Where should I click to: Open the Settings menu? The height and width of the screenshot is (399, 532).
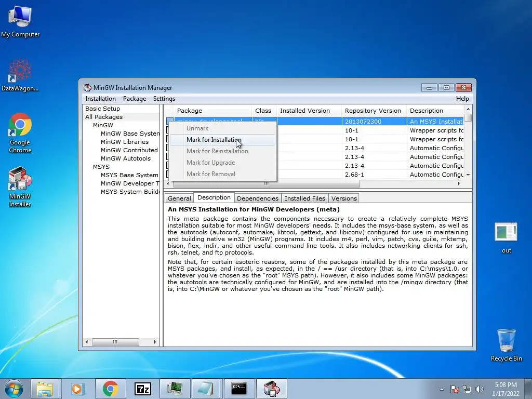click(164, 99)
